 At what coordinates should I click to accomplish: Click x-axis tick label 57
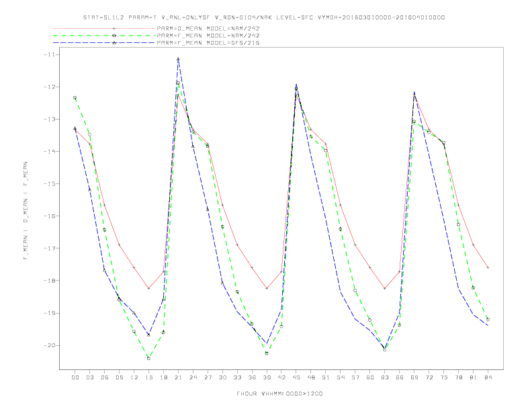pyautogui.click(x=355, y=377)
